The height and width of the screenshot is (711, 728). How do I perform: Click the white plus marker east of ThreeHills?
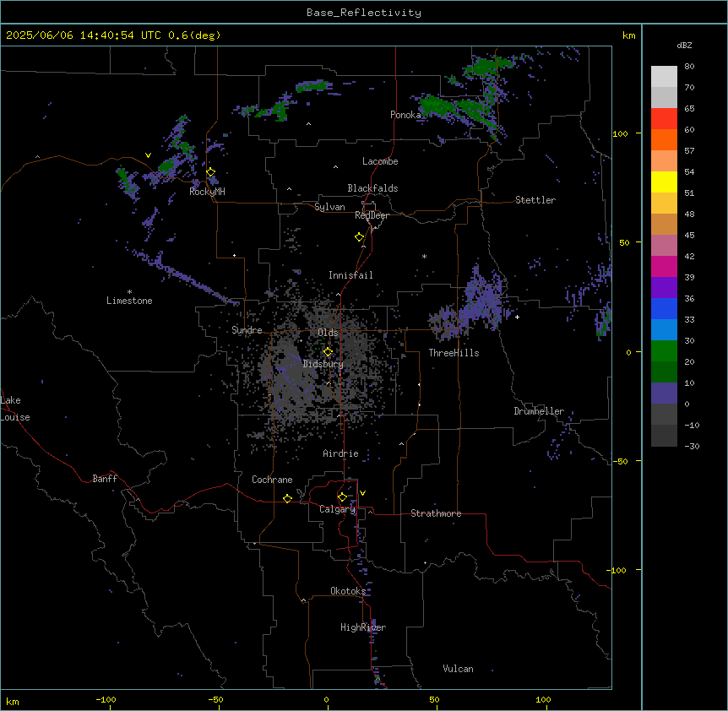coord(517,317)
